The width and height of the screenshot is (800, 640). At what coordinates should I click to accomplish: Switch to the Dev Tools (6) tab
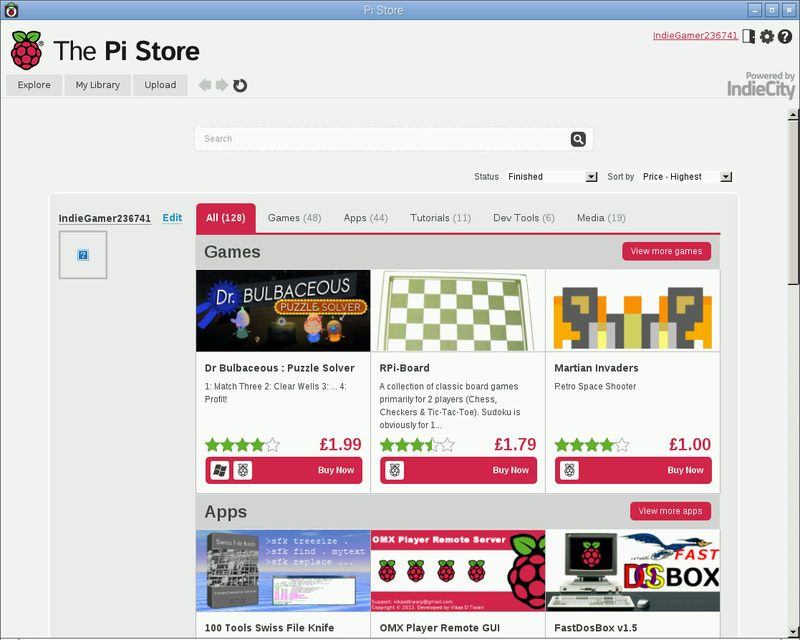523,218
